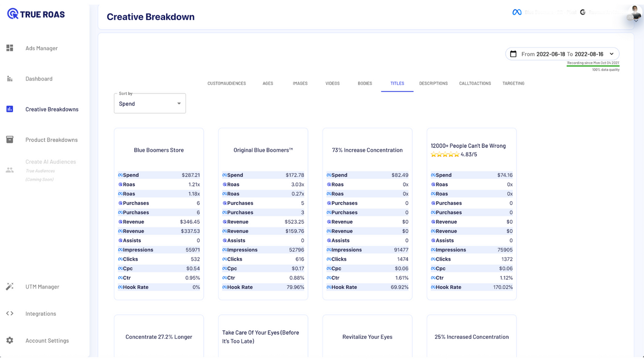Screen dimensions: 644x362
Task: Open Integrations in the sidebar
Action: (x=41, y=314)
